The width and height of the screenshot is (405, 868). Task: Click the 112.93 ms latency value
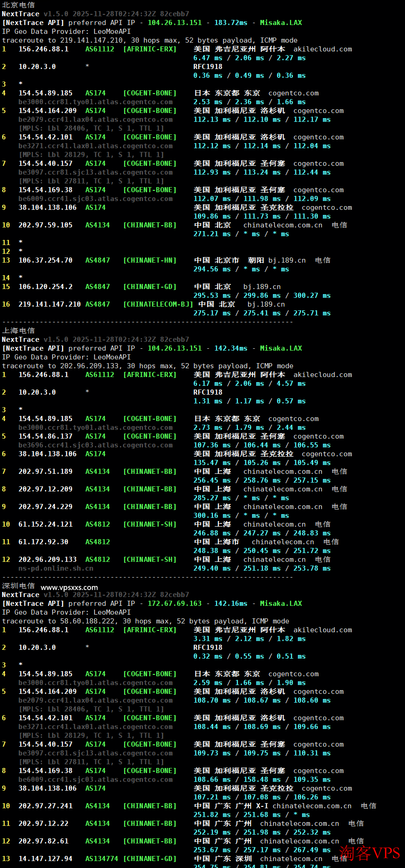(x=212, y=172)
